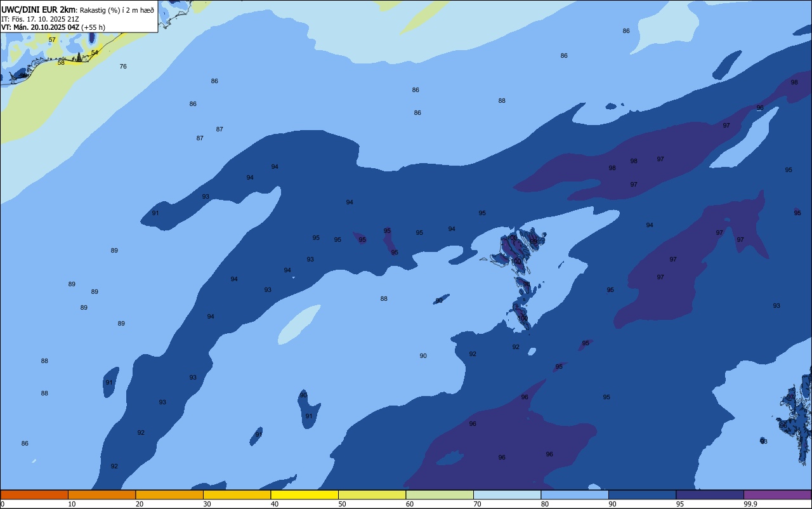
Task: Click the 'IT: Fös. 17. 10. 2025 21Z' line
Action: (x=40, y=18)
